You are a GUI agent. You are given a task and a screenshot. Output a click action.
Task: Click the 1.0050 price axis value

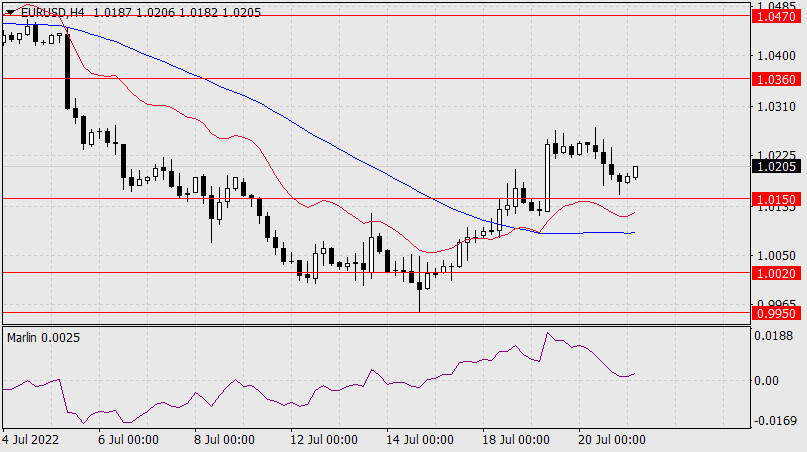(x=776, y=256)
